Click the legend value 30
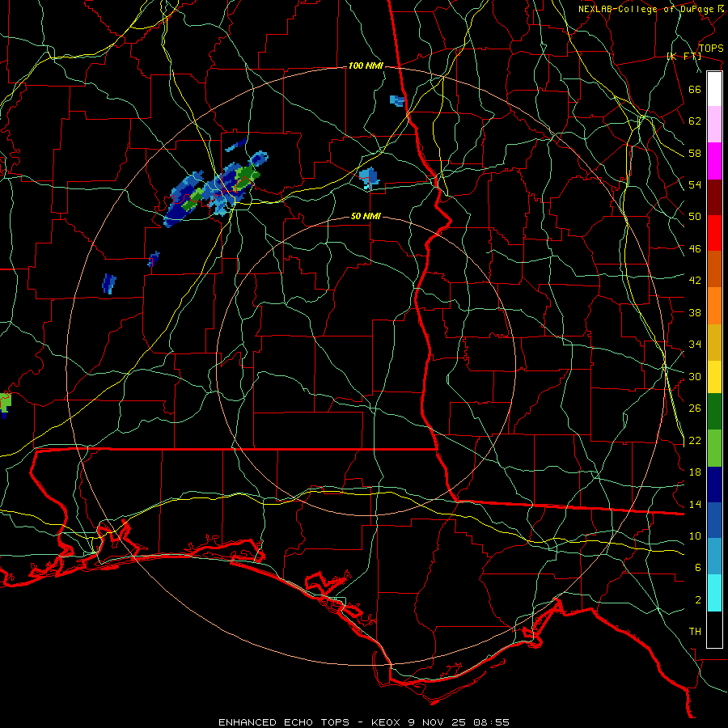728x728 pixels. point(695,376)
